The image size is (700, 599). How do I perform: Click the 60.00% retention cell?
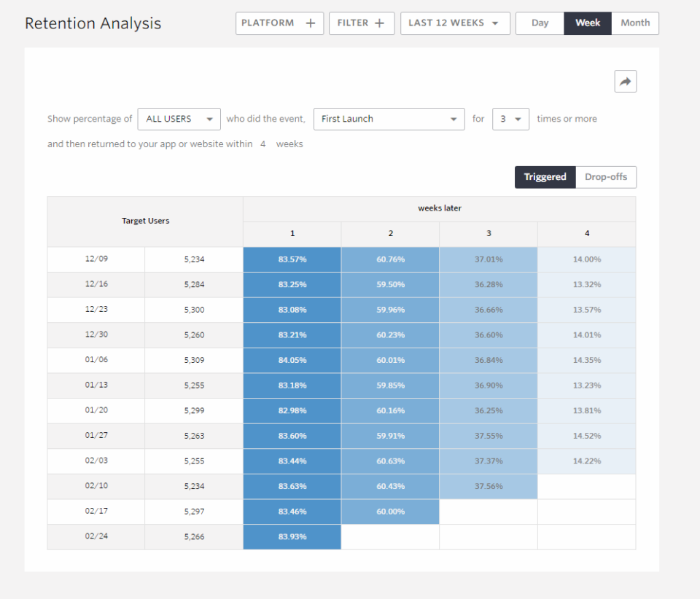(390, 512)
